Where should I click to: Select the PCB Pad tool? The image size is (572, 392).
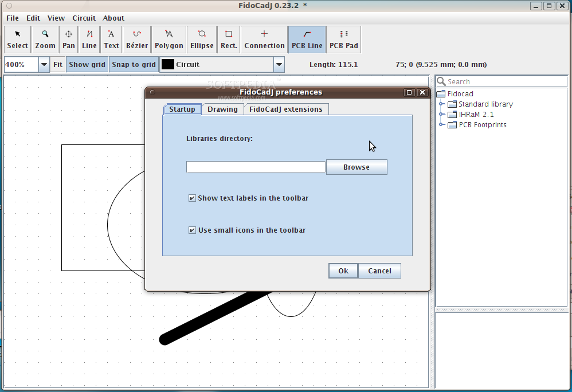(x=344, y=40)
